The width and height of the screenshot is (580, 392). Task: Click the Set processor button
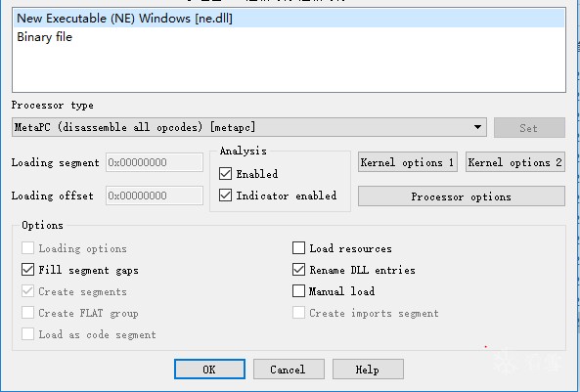point(529,128)
